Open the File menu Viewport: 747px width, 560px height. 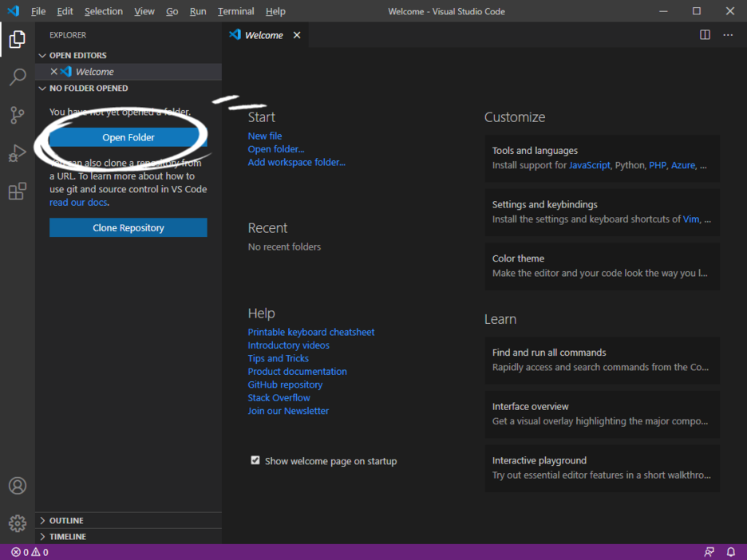[x=38, y=11]
